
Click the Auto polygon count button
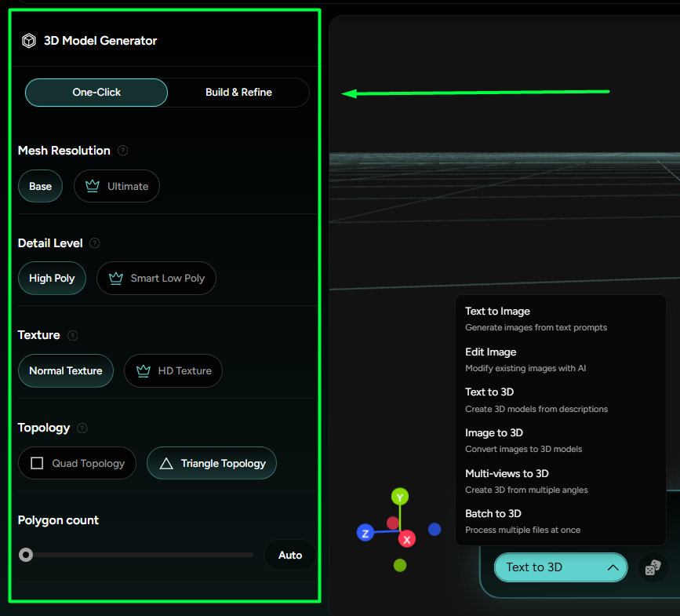tap(289, 555)
